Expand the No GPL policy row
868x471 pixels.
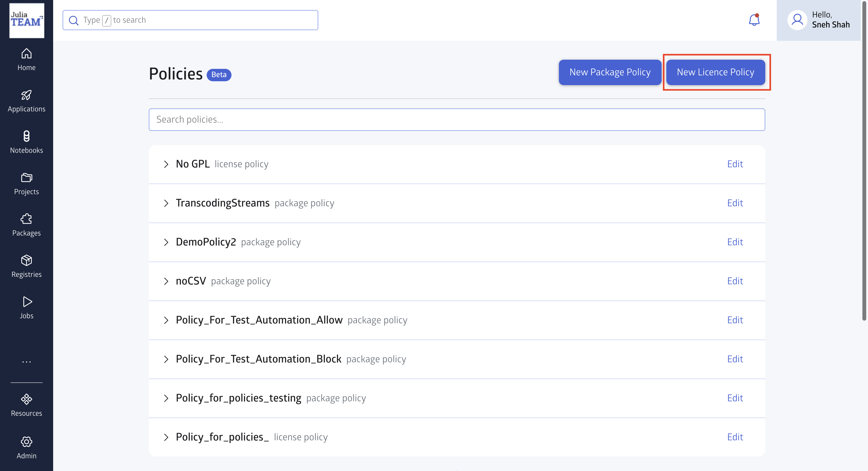(x=166, y=164)
